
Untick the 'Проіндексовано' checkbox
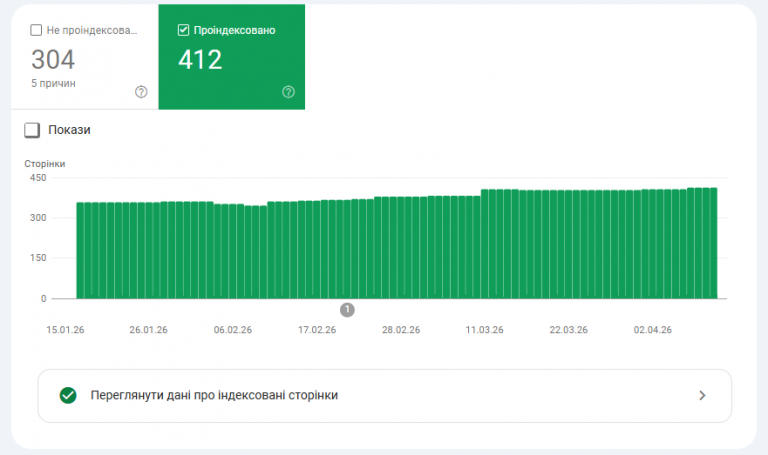pos(183,30)
